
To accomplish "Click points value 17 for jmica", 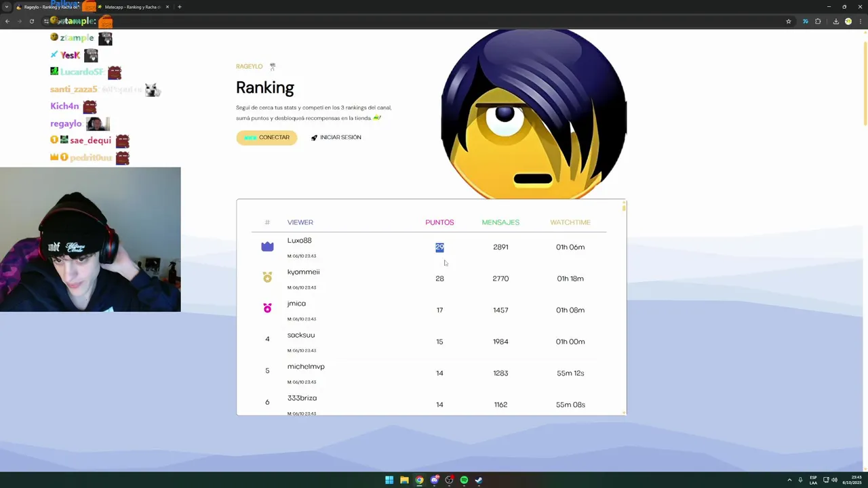I will 439,310.
